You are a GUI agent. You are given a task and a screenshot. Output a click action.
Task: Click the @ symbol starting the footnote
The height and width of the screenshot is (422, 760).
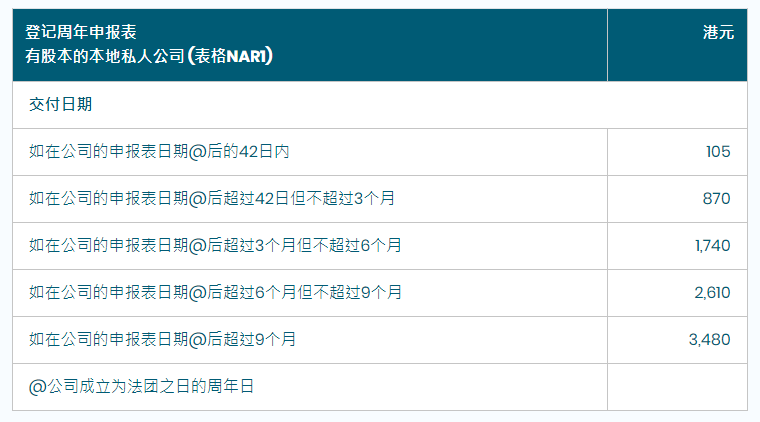point(37,386)
